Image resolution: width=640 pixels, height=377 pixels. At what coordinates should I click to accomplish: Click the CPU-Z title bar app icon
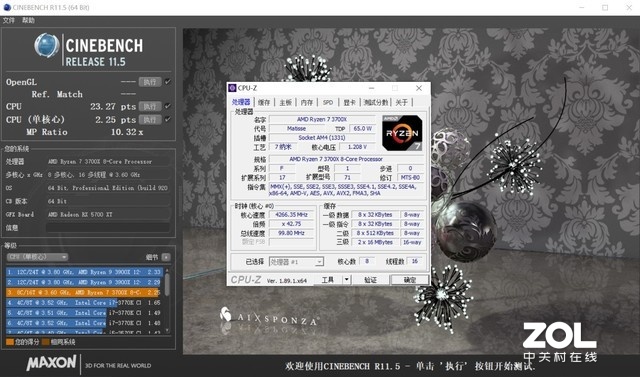click(232, 88)
